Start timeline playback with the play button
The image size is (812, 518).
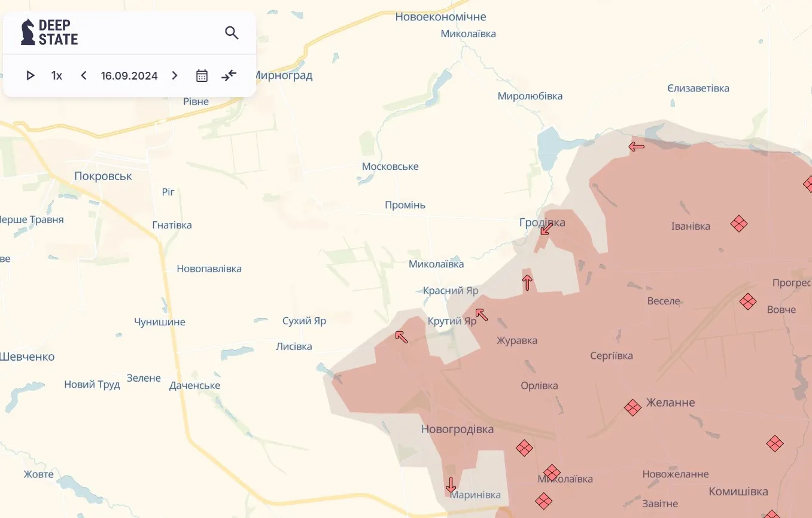[30, 75]
